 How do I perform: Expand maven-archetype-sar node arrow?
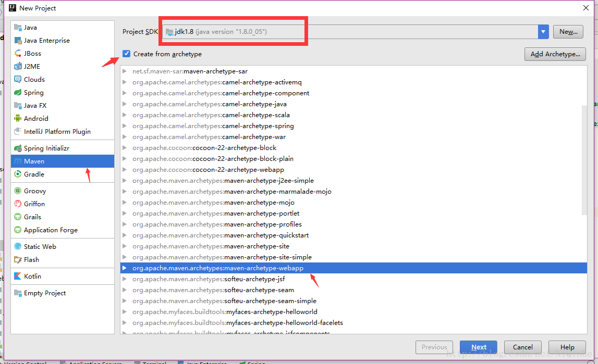click(x=124, y=71)
